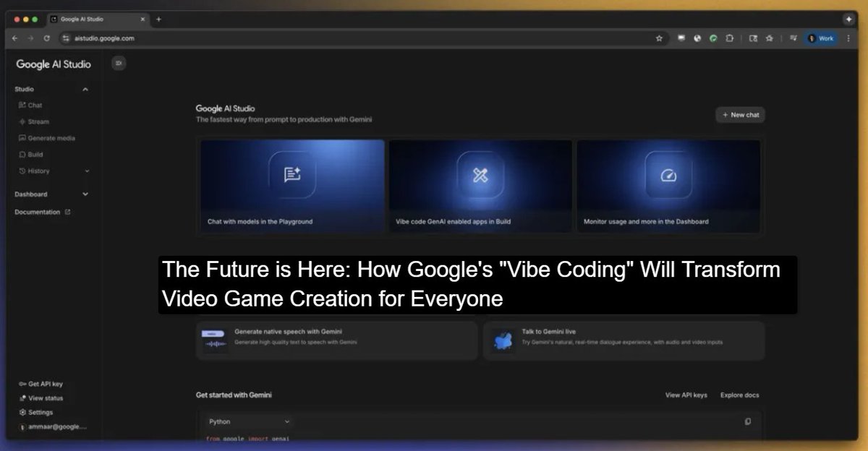Open the Chat with models in Playground card
This screenshot has height=451, width=868.
(292, 186)
